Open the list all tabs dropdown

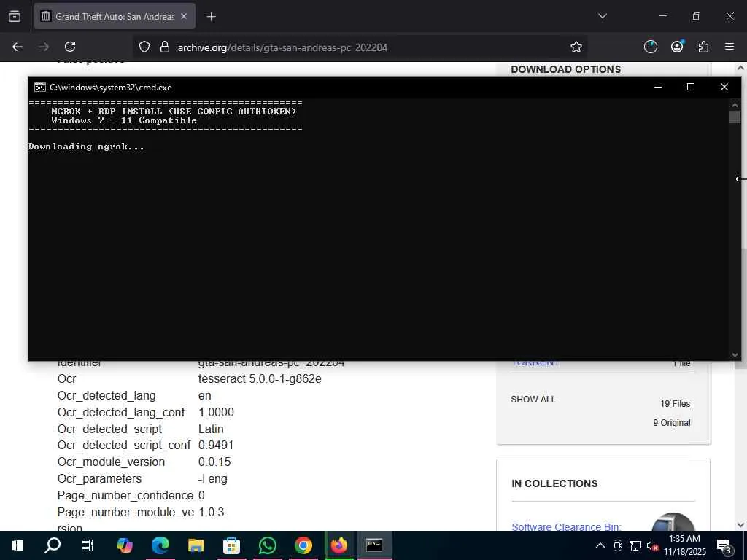(x=602, y=16)
